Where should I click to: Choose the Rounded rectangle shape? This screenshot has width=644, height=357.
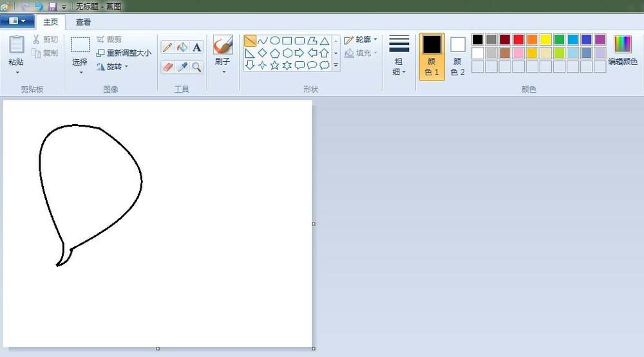[x=300, y=41]
